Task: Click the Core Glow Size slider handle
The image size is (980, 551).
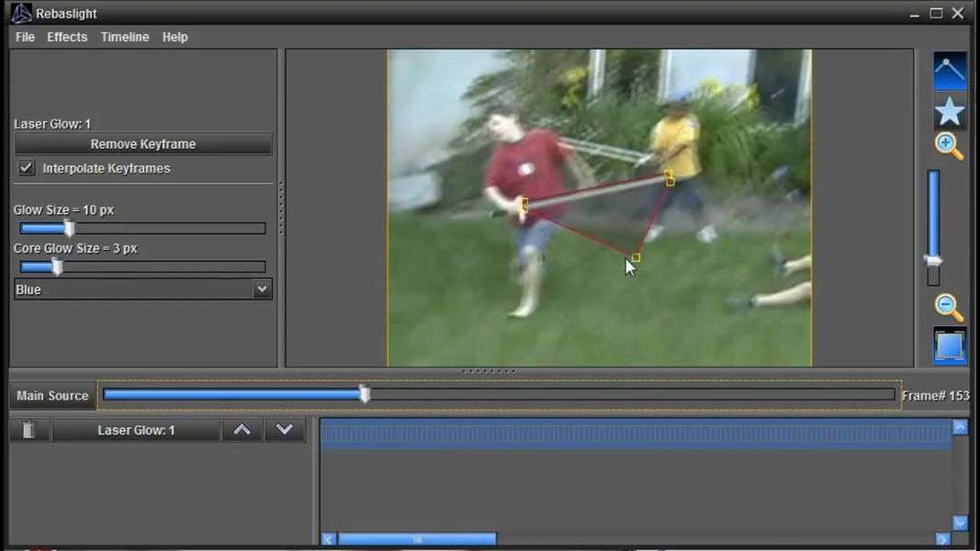Action: (x=57, y=267)
